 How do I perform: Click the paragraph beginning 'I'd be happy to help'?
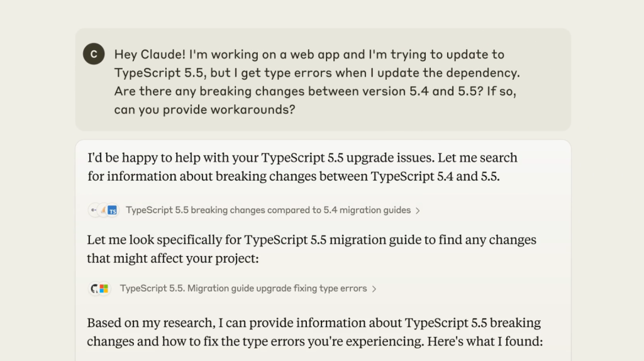coord(303,167)
